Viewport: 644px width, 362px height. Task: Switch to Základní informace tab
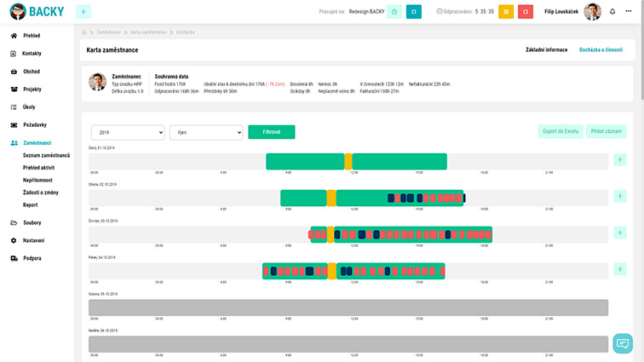(x=546, y=50)
